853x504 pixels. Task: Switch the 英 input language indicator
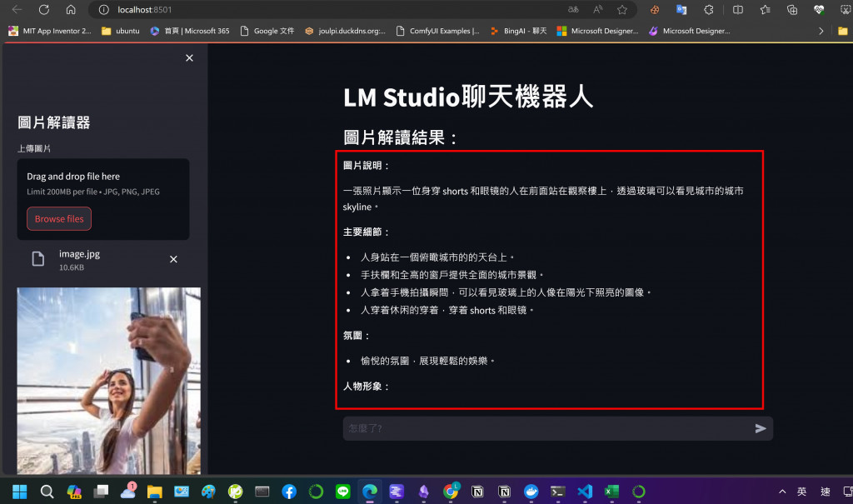(x=801, y=492)
